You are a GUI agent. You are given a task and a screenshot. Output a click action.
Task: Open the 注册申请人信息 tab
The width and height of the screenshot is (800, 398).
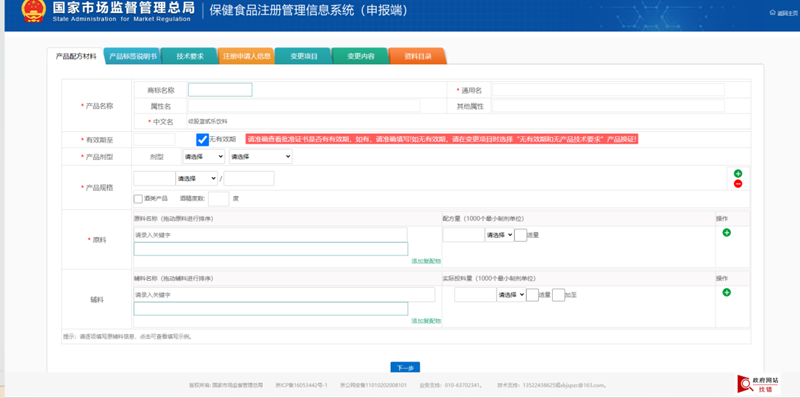pyautogui.click(x=246, y=56)
